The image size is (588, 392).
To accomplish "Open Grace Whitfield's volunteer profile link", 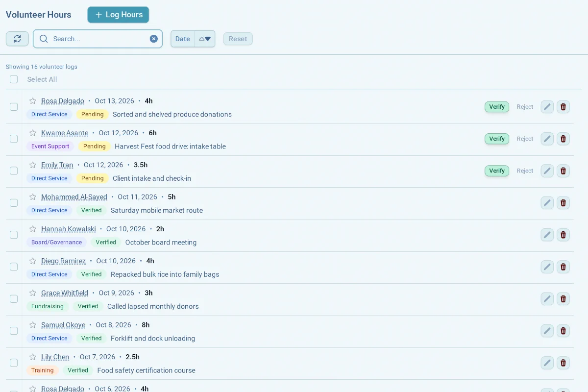I will tap(65, 293).
